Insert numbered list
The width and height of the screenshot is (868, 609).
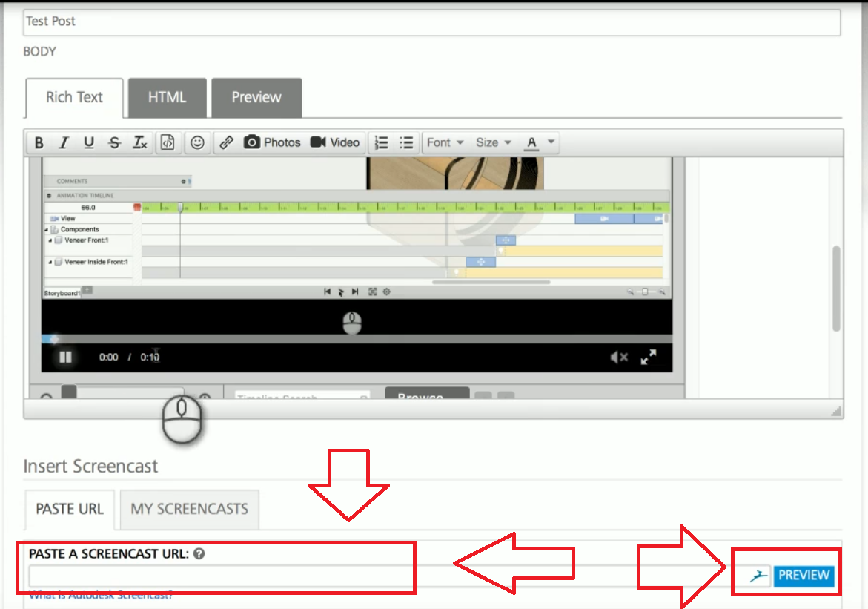(x=382, y=143)
